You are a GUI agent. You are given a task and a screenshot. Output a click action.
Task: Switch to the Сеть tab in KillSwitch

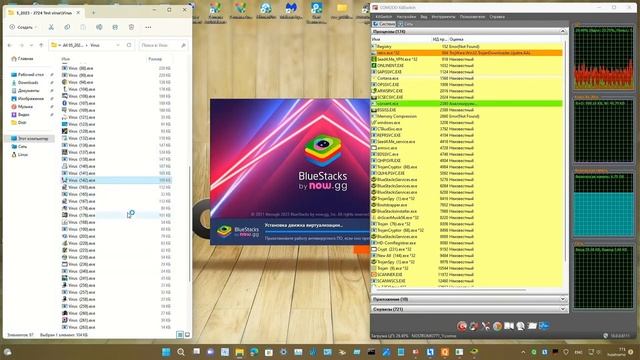tap(406, 24)
